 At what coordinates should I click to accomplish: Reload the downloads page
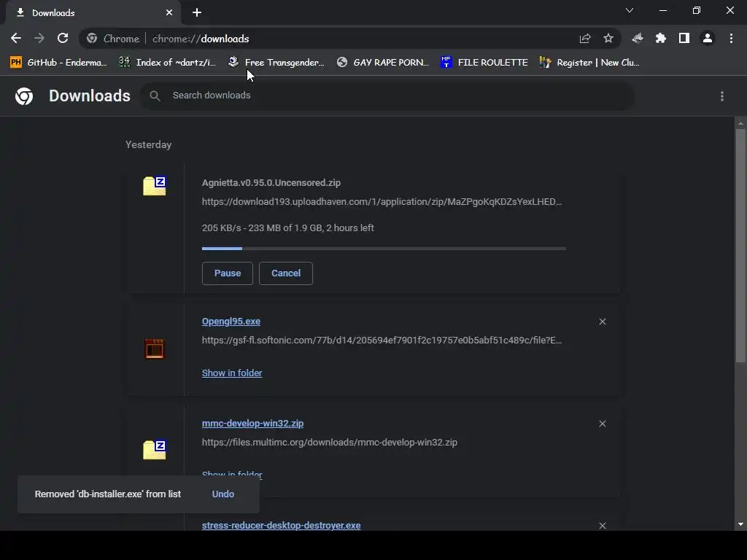click(x=63, y=39)
